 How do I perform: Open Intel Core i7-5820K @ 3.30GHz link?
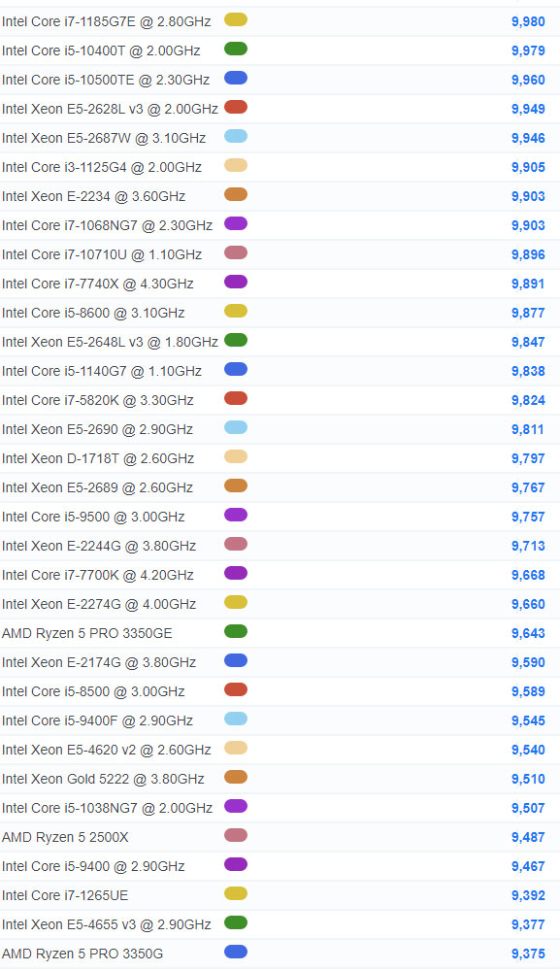[x=98, y=400]
